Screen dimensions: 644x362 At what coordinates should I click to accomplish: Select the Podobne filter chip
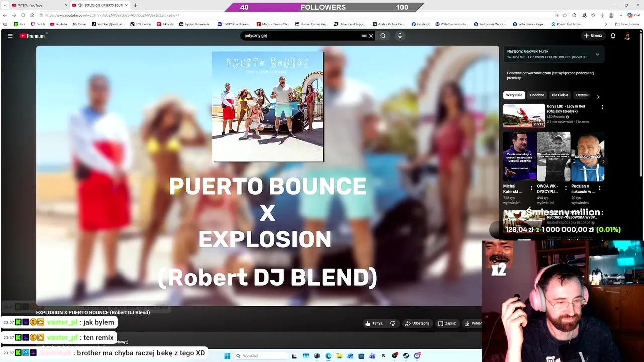[537, 95]
